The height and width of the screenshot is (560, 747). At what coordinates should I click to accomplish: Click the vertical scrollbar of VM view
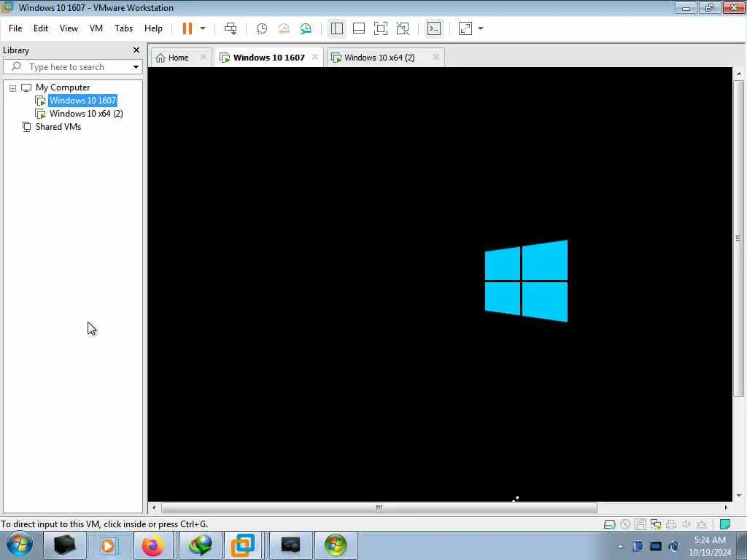738,238
